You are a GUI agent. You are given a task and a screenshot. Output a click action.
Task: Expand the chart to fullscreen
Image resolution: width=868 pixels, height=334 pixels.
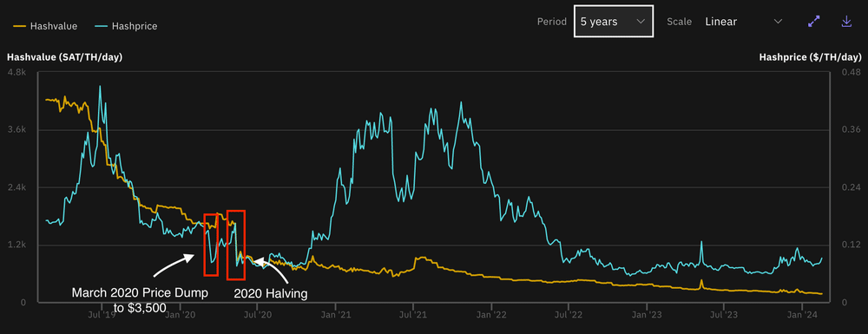pyautogui.click(x=814, y=22)
